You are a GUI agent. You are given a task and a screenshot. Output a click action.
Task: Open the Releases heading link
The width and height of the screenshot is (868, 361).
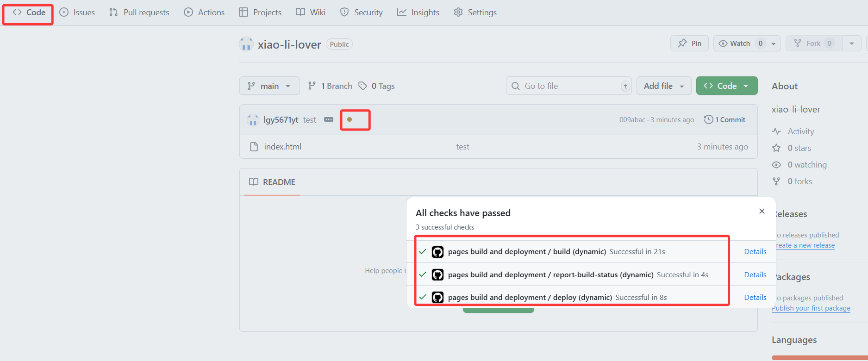pos(791,214)
